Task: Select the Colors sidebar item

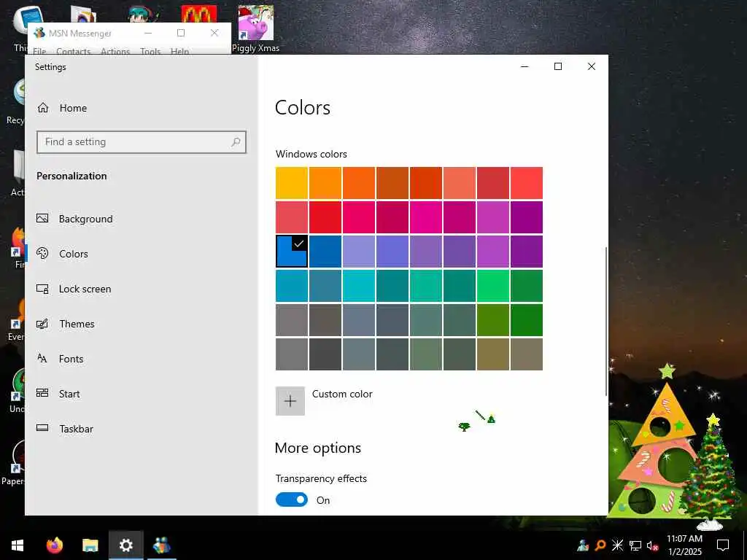Action: pyautogui.click(x=63, y=254)
